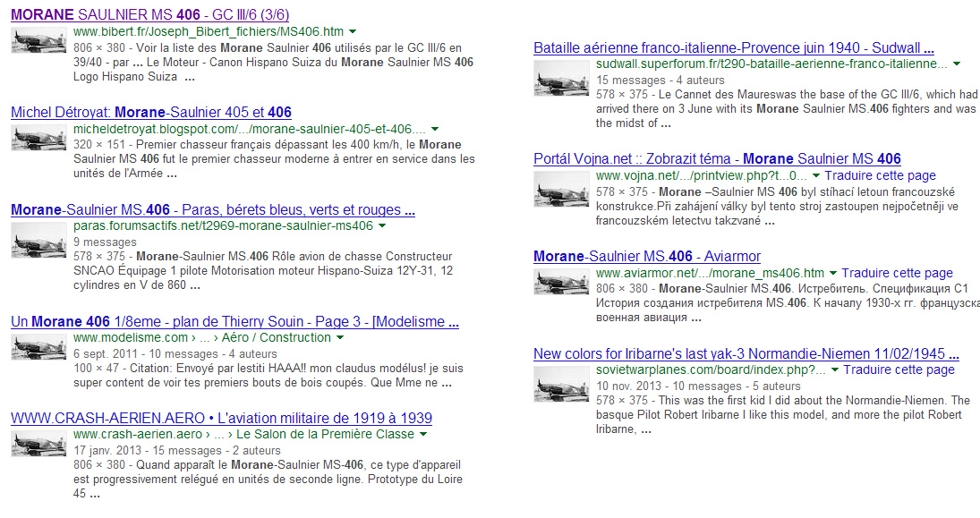Expand dropdown arrow next to paras.forumsactifs.net URL
This screenshot has width=980, height=518.
382,225
